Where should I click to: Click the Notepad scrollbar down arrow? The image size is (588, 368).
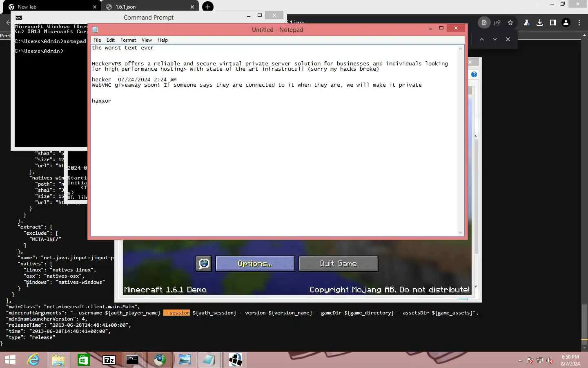[x=461, y=233]
